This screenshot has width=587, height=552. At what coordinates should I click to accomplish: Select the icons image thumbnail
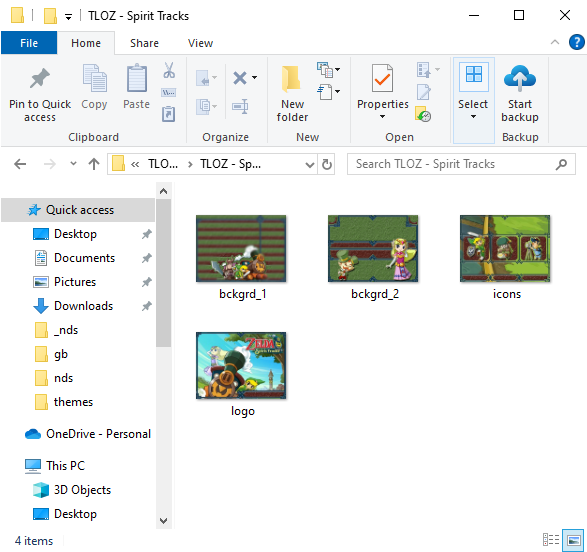click(505, 248)
